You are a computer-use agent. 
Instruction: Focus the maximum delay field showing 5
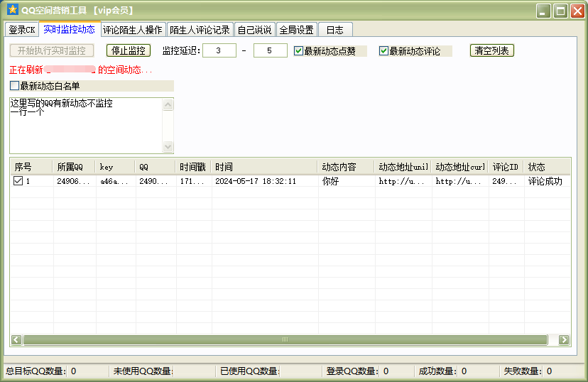(x=271, y=50)
